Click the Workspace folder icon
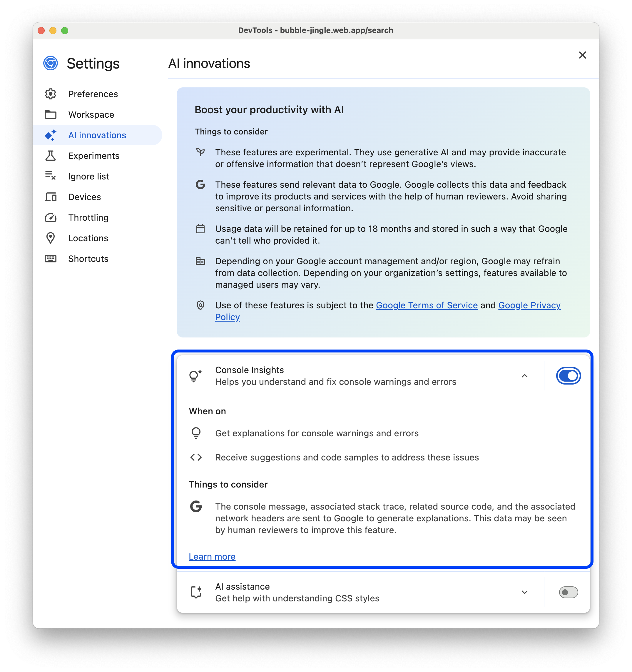Image resolution: width=632 pixels, height=672 pixels. point(51,114)
